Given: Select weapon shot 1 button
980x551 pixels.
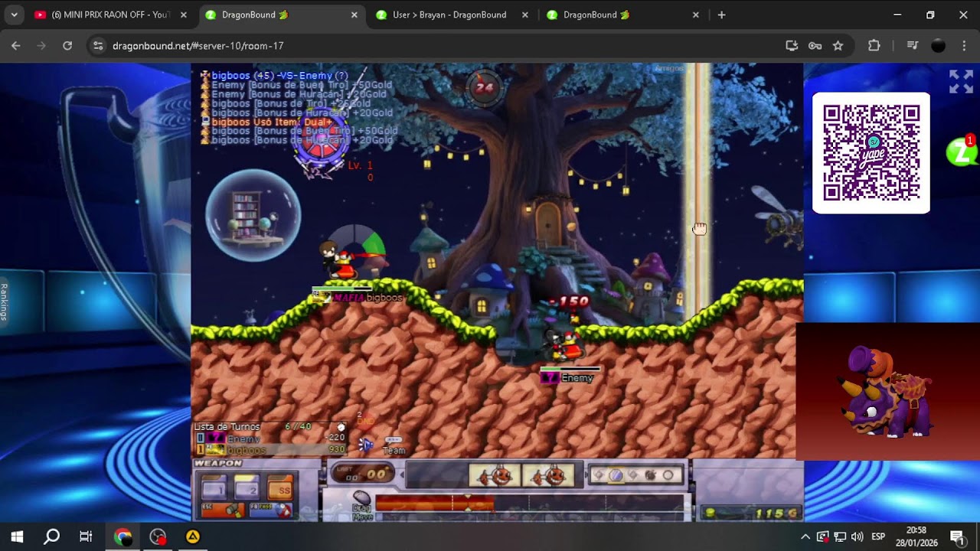Looking at the screenshot, I should point(214,487).
